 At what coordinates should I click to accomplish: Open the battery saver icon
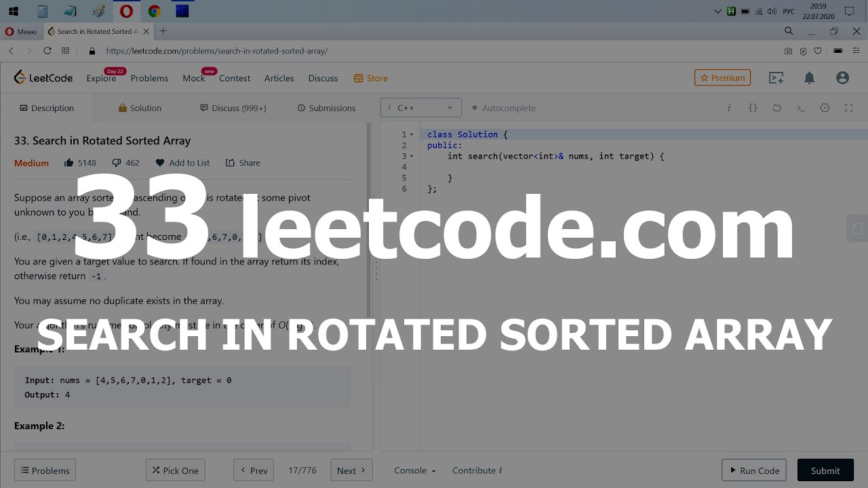tap(838, 51)
